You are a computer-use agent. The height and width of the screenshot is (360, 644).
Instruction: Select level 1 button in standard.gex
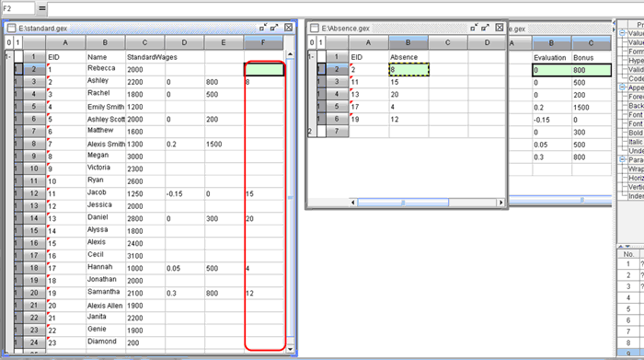pyautogui.click(x=17, y=42)
